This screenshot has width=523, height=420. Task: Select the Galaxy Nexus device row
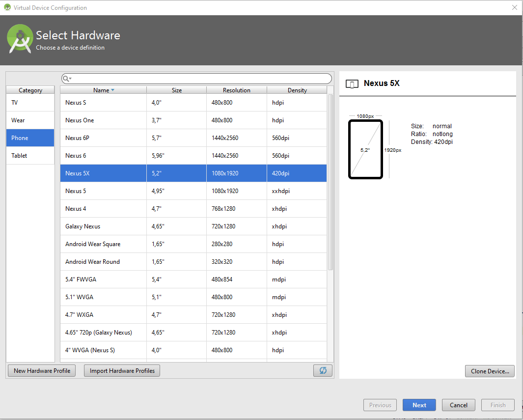point(193,226)
